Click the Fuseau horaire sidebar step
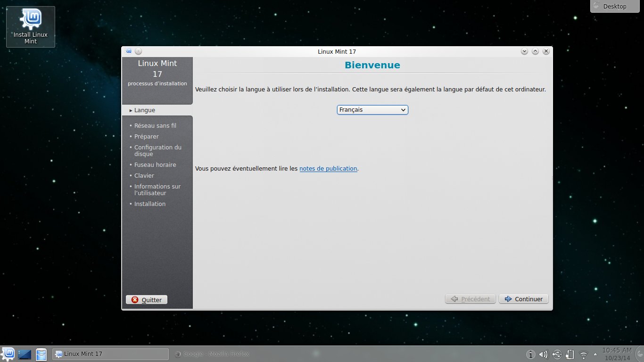Image resolution: width=644 pixels, height=362 pixels. tap(155, 165)
